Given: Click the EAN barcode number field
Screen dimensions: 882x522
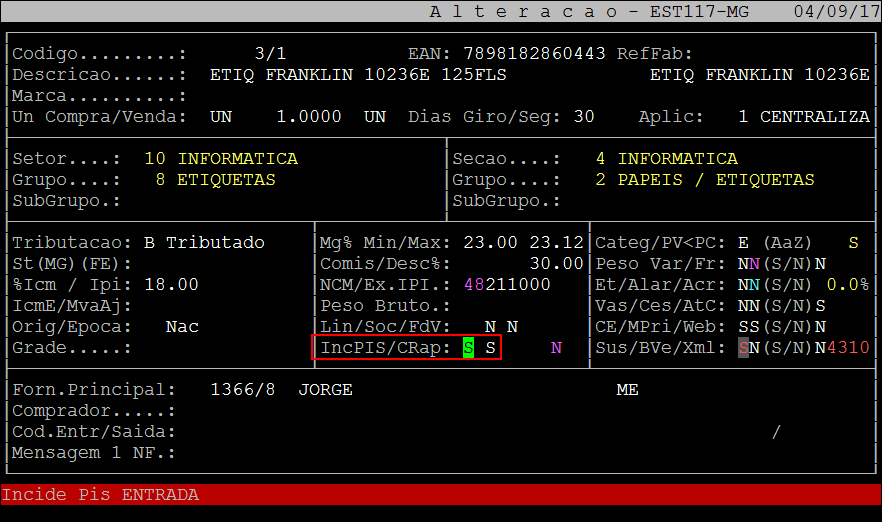Looking at the screenshot, I should [x=534, y=53].
